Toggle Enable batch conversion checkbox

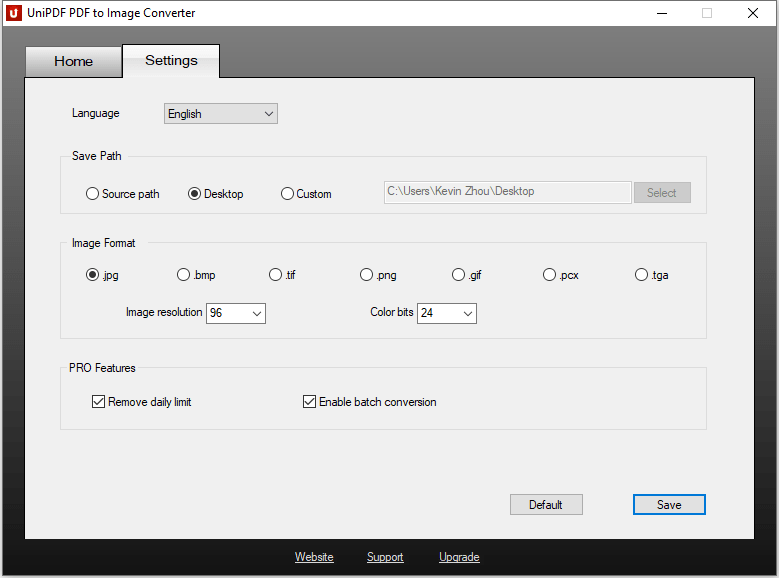[370, 402]
